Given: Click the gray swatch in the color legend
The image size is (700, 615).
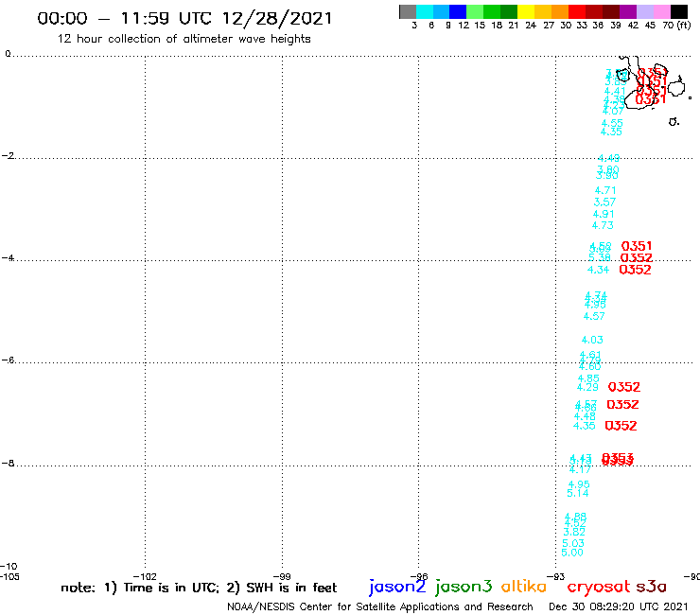Looking at the screenshot, I should [408, 11].
